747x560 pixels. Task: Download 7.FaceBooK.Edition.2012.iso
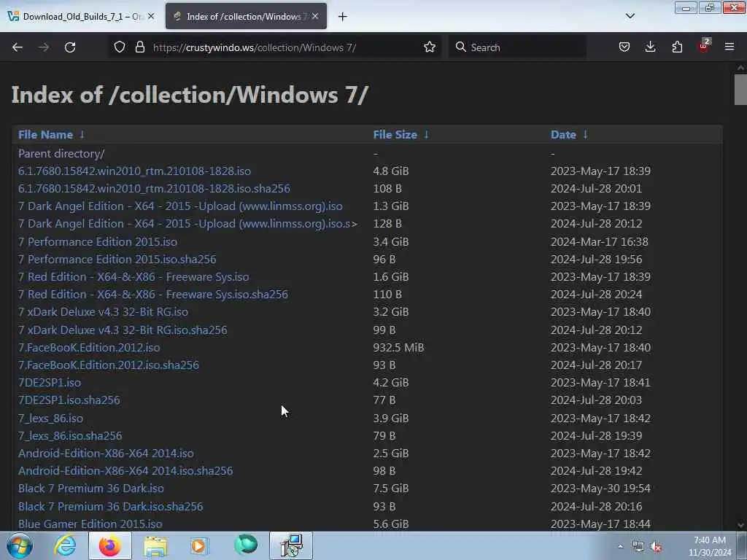coord(89,348)
